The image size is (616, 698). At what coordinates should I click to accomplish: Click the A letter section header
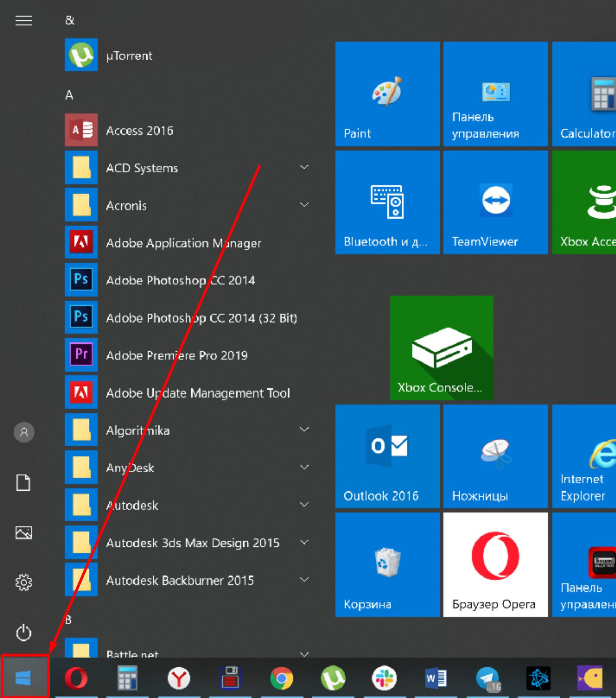pos(69,95)
